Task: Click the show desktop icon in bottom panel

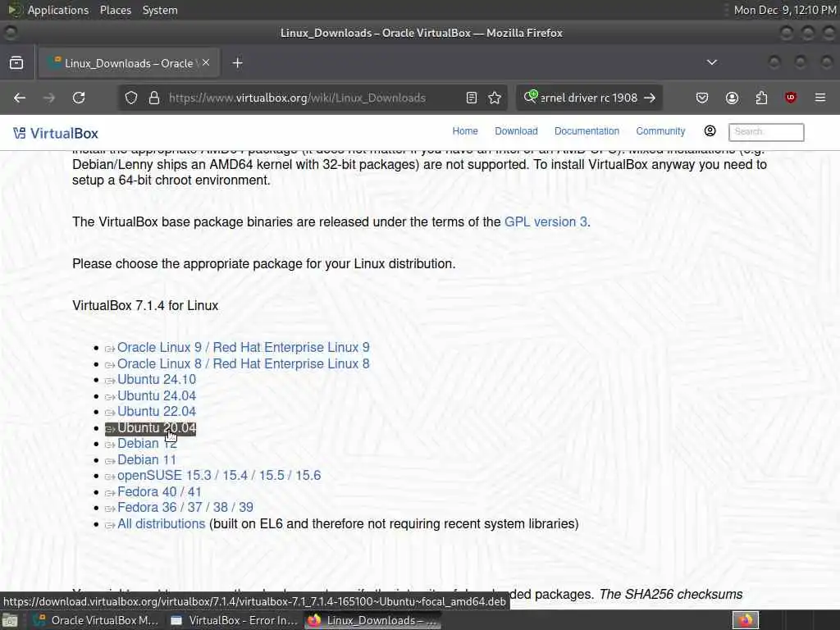Action: pyautogui.click(x=10, y=621)
